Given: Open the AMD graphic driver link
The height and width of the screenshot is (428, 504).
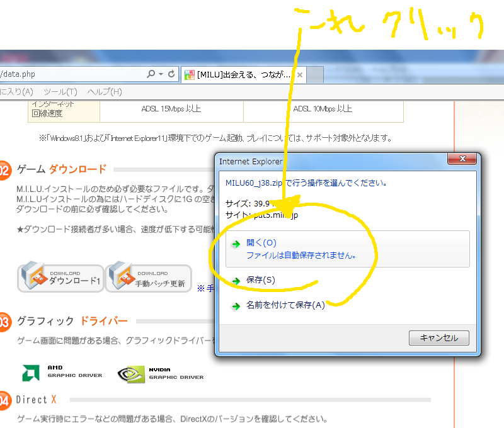Looking at the screenshot, I should pyautogui.click(x=62, y=372).
